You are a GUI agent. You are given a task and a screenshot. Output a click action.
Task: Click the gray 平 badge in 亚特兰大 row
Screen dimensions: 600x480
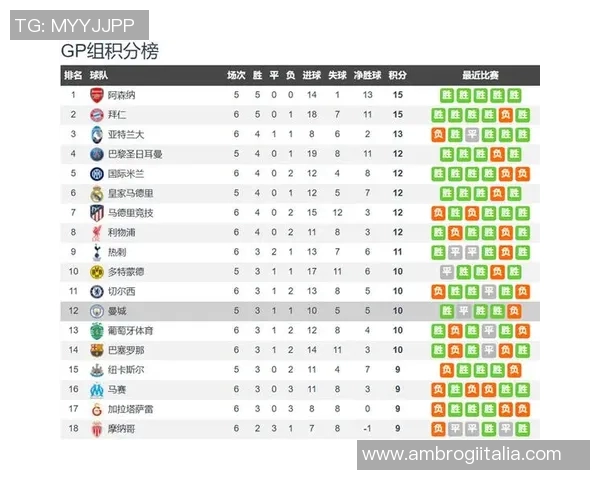(472, 134)
